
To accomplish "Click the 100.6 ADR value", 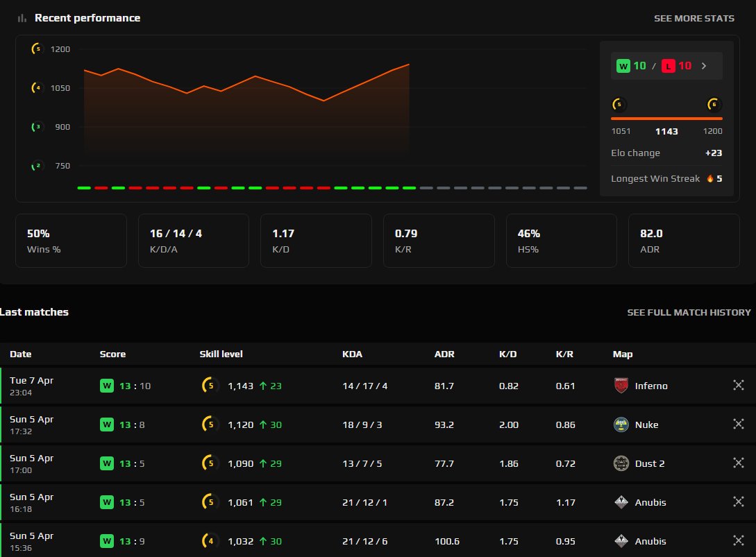I will (x=447, y=542).
